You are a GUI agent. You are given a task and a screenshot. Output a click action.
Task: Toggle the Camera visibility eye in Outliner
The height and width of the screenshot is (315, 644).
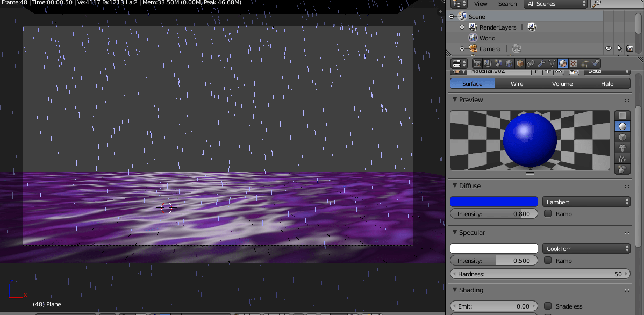pyautogui.click(x=608, y=48)
